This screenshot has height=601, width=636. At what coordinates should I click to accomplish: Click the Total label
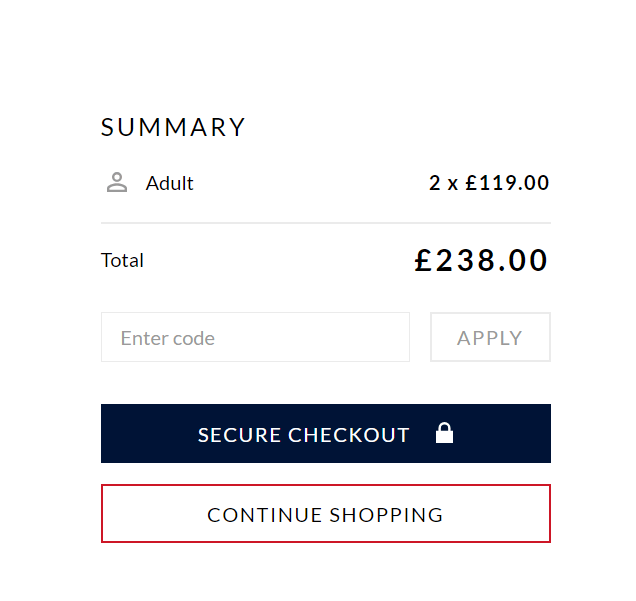pyautogui.click(x=122, y=260)
